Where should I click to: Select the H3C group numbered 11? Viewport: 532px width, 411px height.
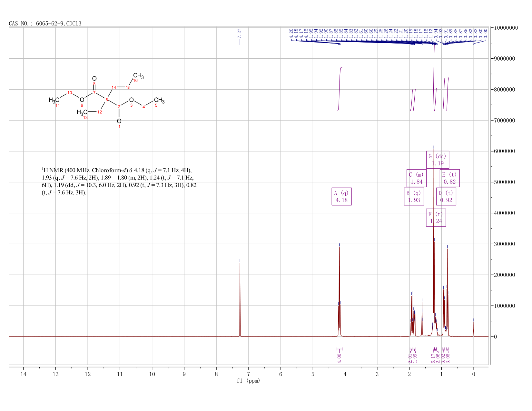coord(54,100)
